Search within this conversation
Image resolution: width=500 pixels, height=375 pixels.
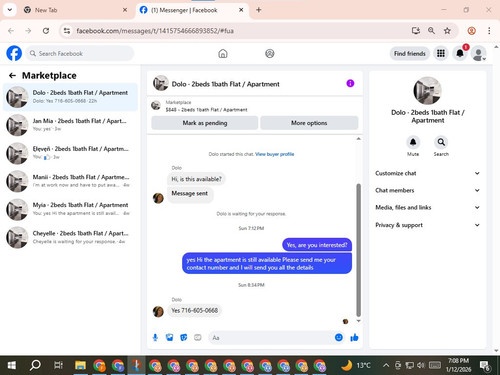(441, 142)
